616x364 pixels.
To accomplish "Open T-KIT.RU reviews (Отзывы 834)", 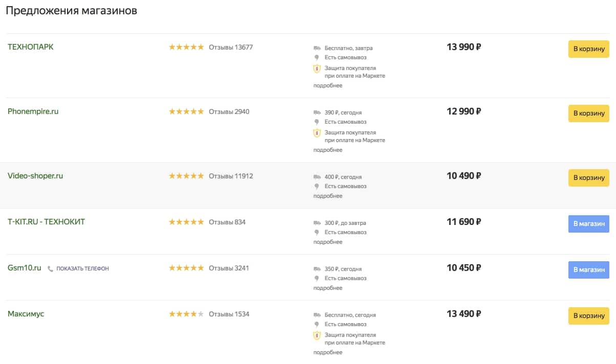I will 227,222.
